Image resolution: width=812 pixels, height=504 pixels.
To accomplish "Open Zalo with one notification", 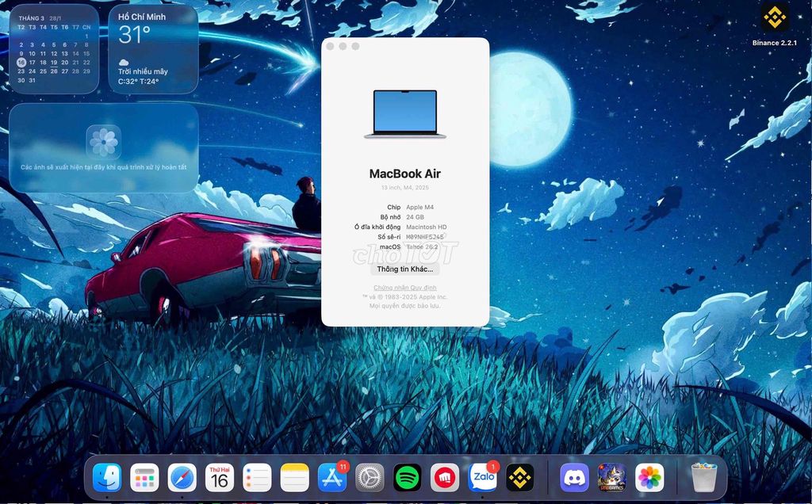I will tap(483, 477).
